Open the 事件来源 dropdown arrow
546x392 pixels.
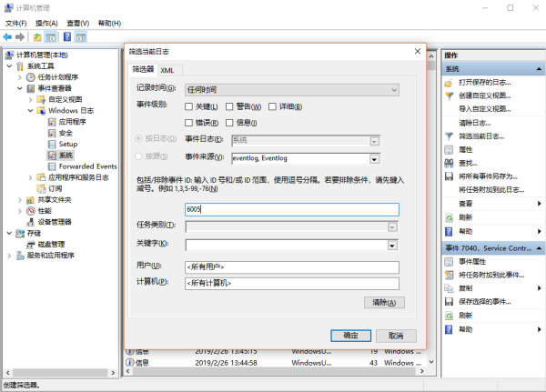pyautogui.click(x=374, y=159)
